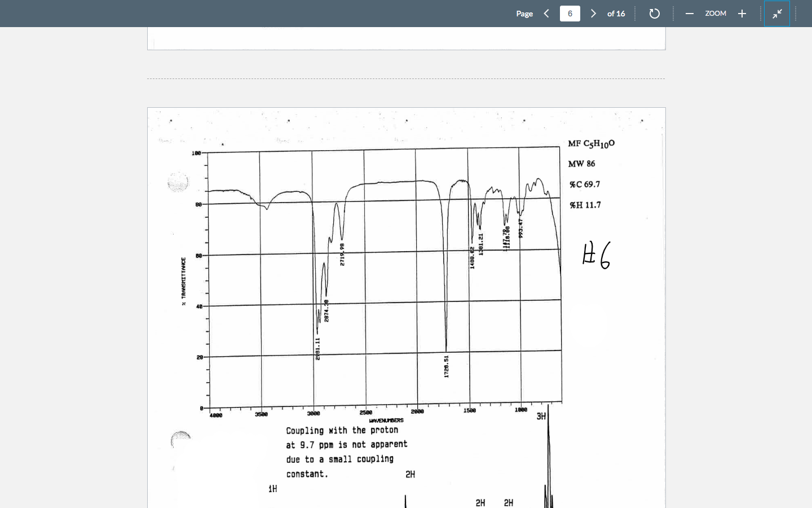Click the WAVENUMBERS axis label
Image resolution: width=812 pixels, height=508 pixels.
(x=386, y=421)
